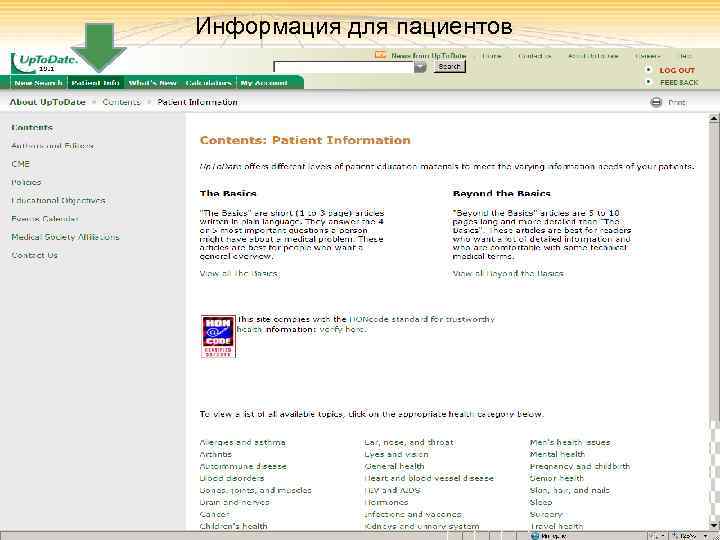Click the Search button

pos(450,67)
